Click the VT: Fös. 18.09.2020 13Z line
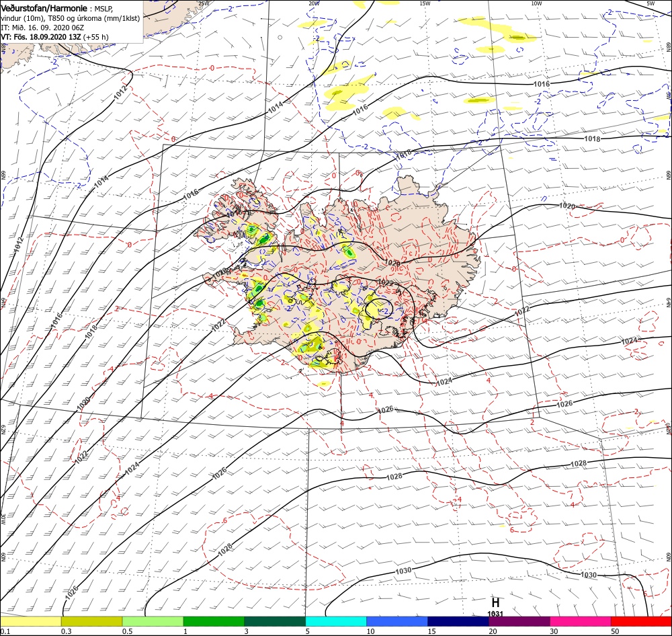 click(54, 37)
